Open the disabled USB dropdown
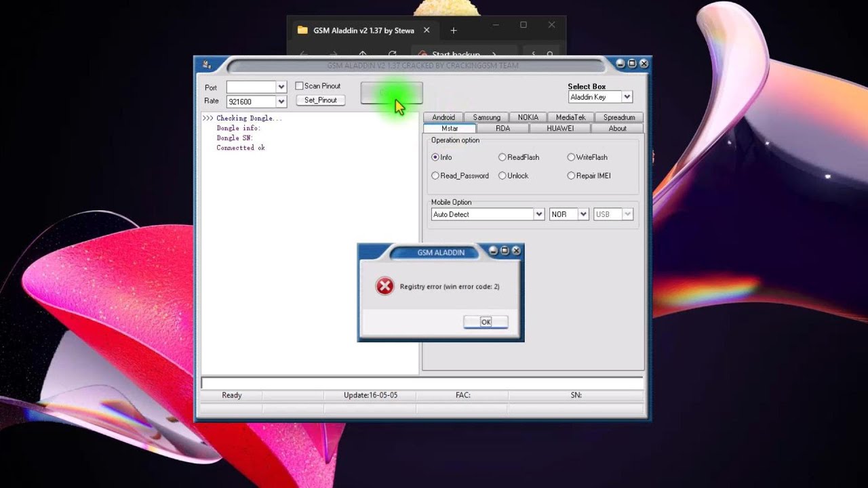The image size is (868, 488). 628,214
